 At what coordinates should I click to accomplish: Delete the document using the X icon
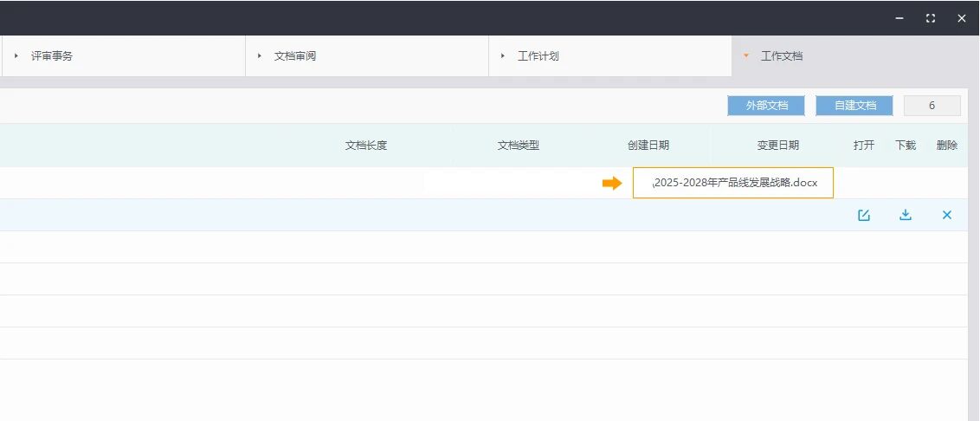(947, 215)
